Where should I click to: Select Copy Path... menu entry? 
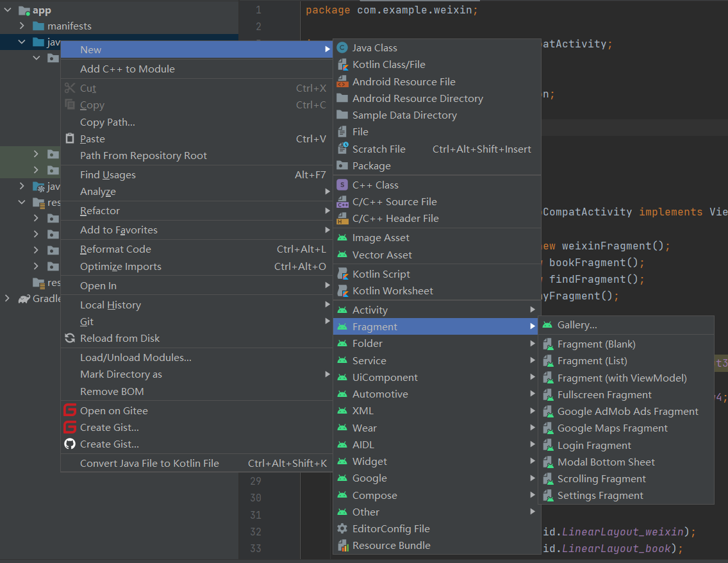(196, 122)
